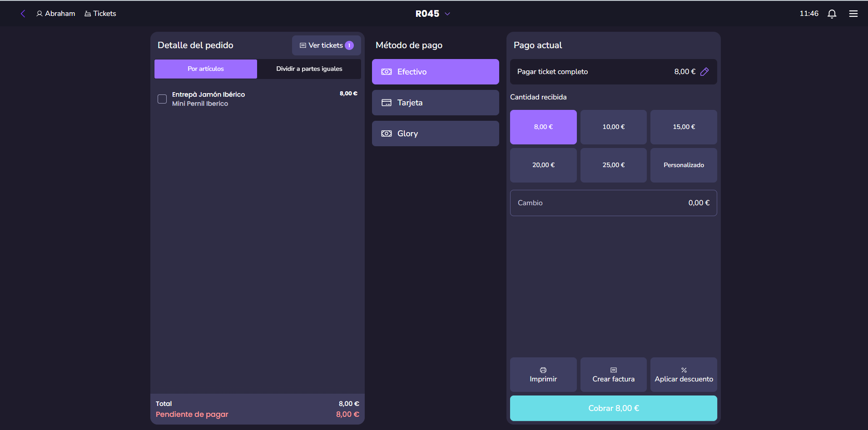This screenshot has height=430, width=868.
Task: Switch to Dividir a partes iguales tab
Action: pyautogui.click(x=309, y=69)
